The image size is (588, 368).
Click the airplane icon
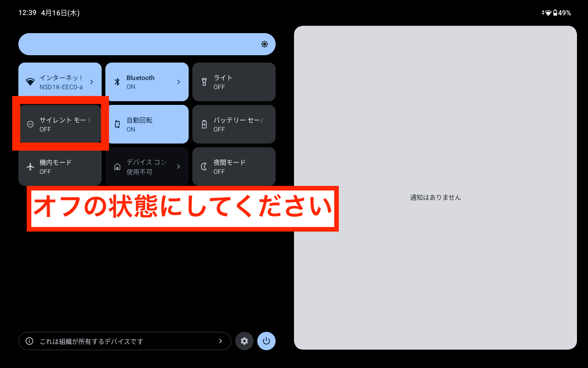click(30, 167)
